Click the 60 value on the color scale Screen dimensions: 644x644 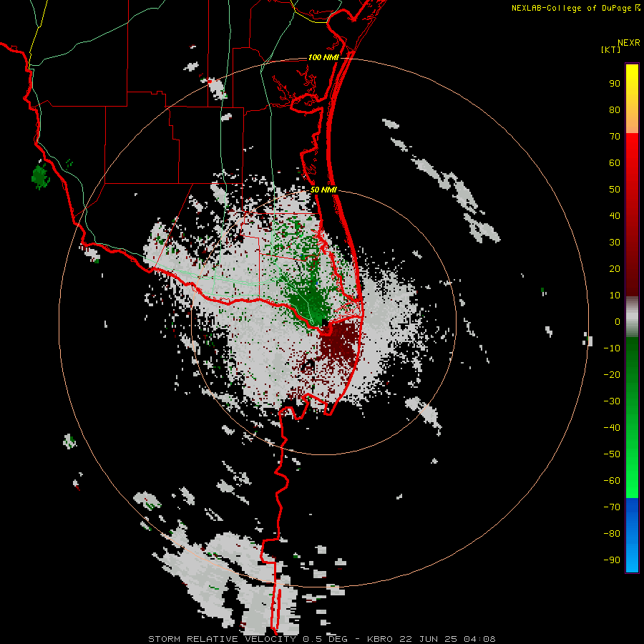tap(615, 163)
